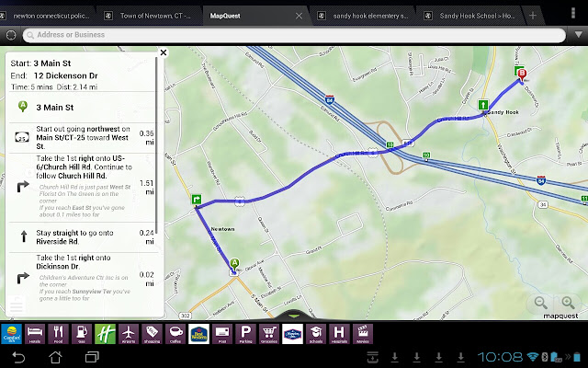
Task: Show Movies on the map
Action: (x=363, y=334)
